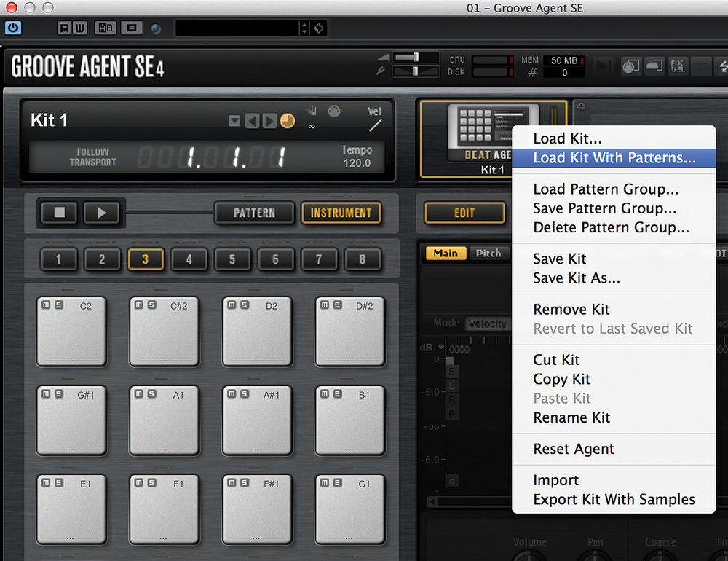
Task: Step through presets with the preset field arrows
Action: (x=304, y=28)
